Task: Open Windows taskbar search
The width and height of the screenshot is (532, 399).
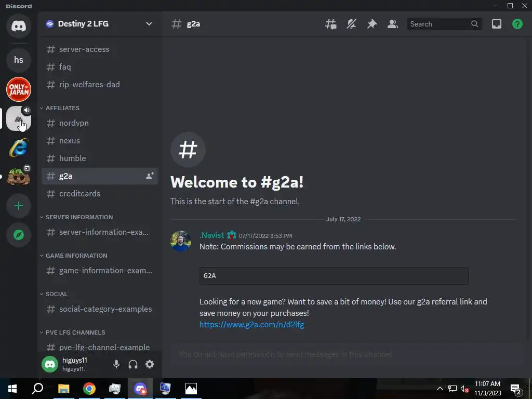Action: pos(37,389)
